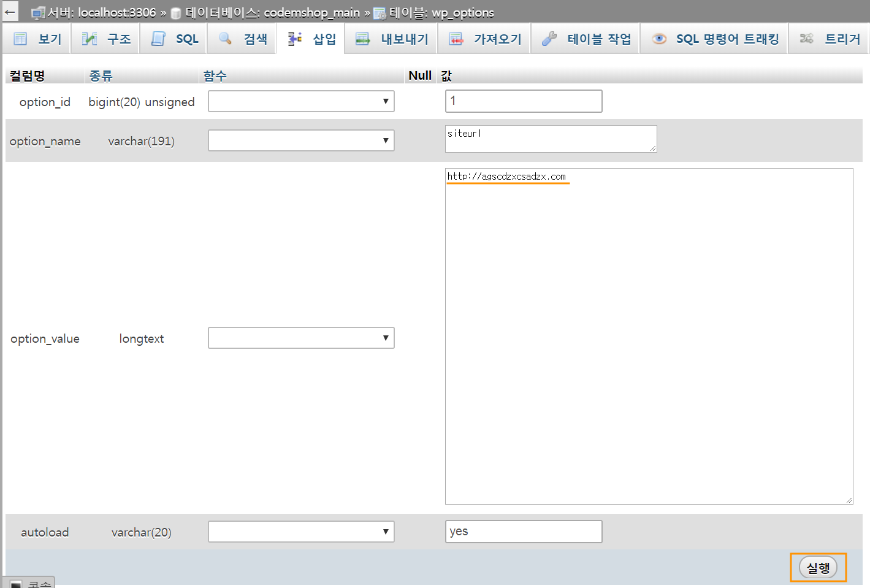Open the 가져오기 (Import) tab

coord(484,39)
